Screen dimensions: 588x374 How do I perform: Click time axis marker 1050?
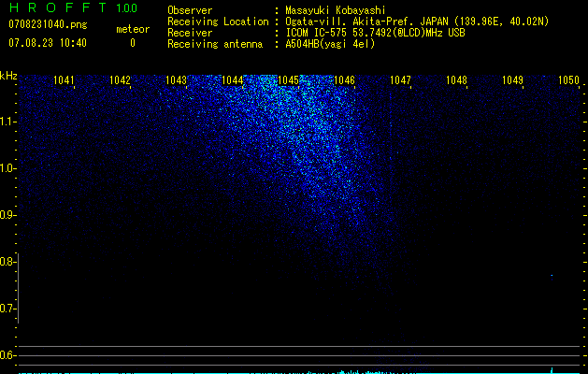569,80
